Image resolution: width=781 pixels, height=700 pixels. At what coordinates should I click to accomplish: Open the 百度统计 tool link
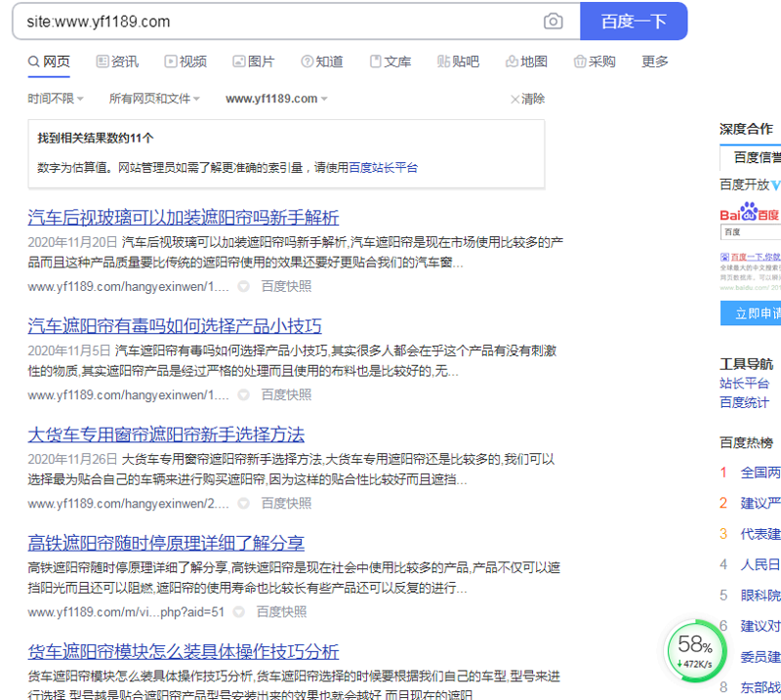744,402
